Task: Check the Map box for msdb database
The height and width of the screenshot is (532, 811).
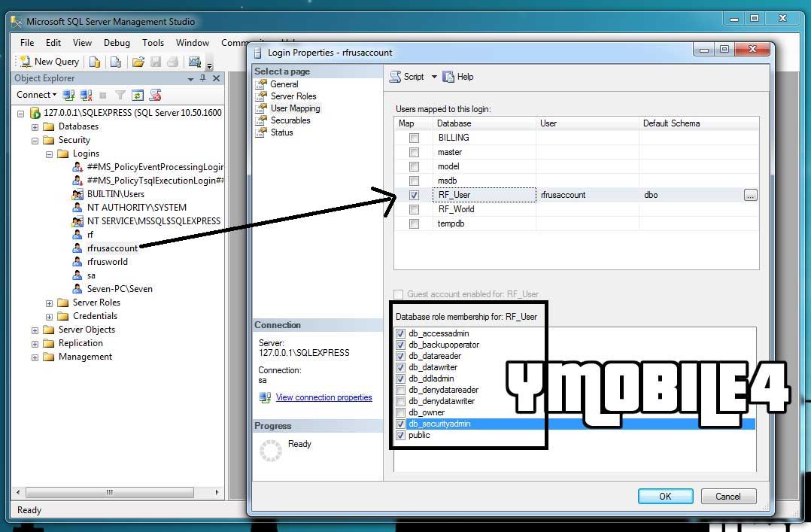Action: 414,181
